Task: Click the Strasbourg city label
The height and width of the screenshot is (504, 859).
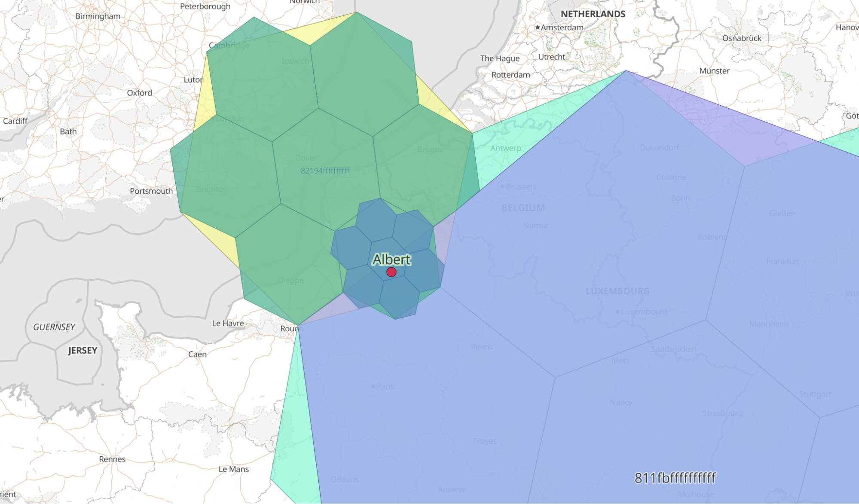Action: pyautogui.click(x=722, y=413)
